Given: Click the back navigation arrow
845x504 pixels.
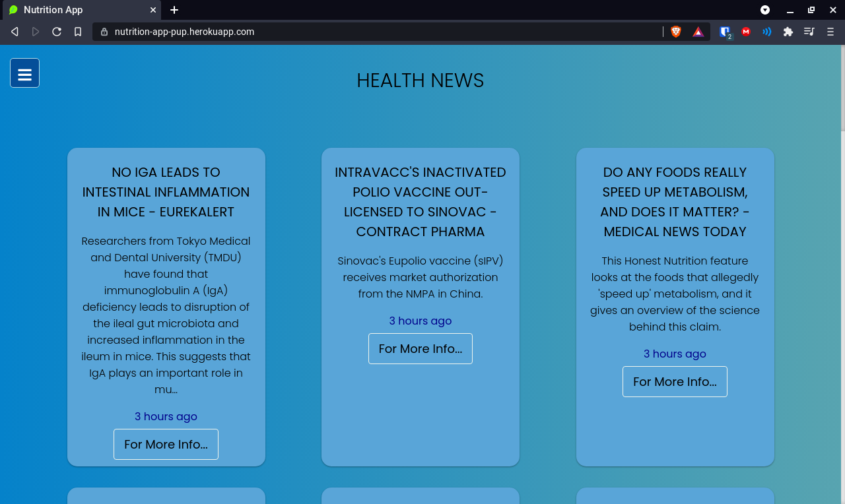Looking at the screenshot, I should tap(15, 31).
